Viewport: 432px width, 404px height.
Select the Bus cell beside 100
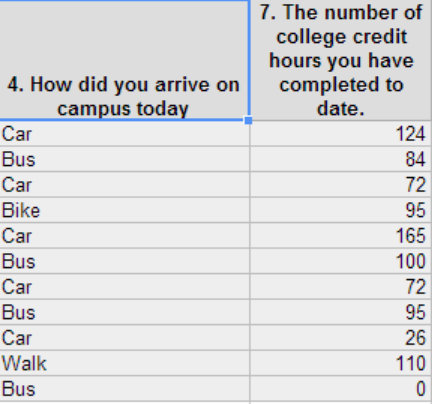pyautogui.click(x=124, y=261)
